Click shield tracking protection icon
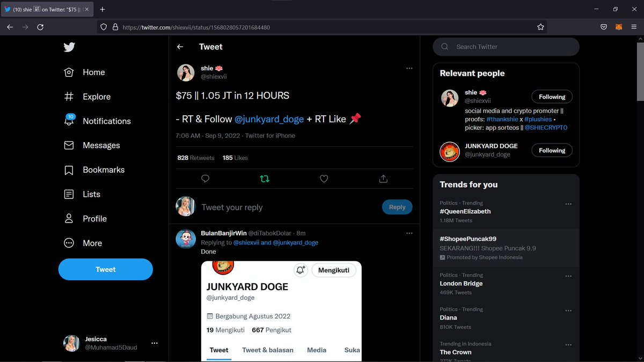644x362 pixels. coord(104,27)
